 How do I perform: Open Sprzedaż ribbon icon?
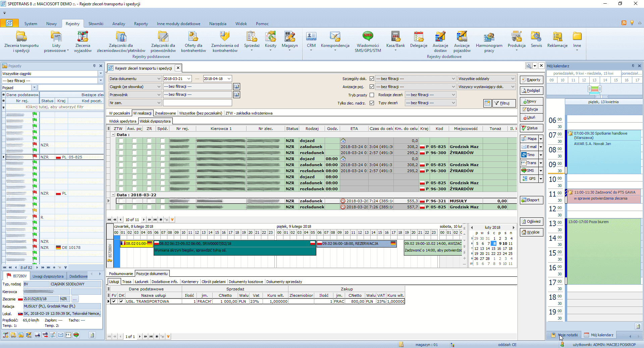coord(252,42)
